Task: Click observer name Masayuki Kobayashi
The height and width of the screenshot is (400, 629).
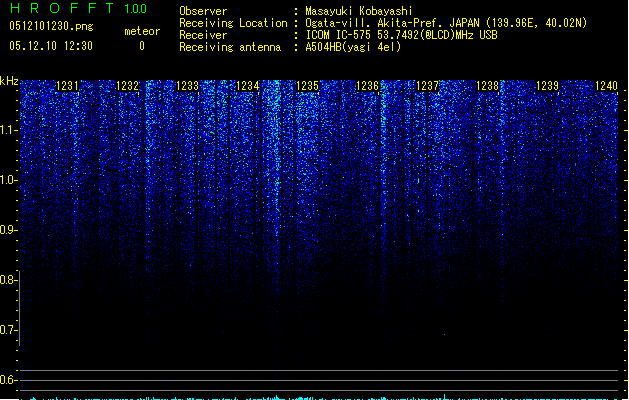Action: (359, 11)
